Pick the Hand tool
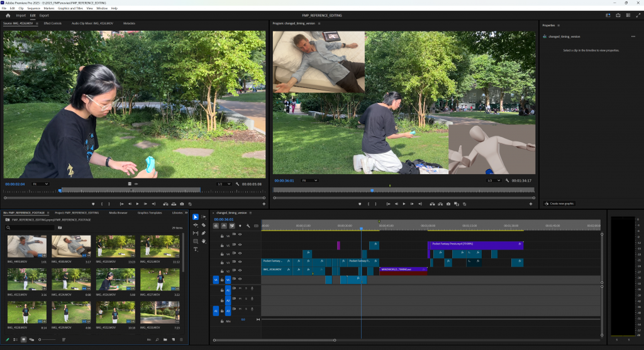The height and width of the screenshot is (350, 644). [x=204, y=241]
